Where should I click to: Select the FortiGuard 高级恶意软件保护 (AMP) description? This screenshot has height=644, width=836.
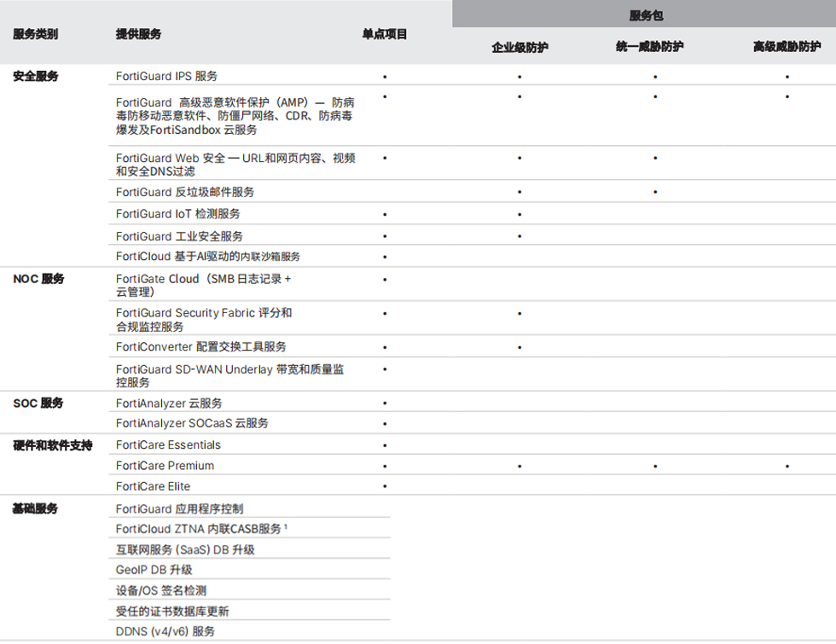coord(235,116)
